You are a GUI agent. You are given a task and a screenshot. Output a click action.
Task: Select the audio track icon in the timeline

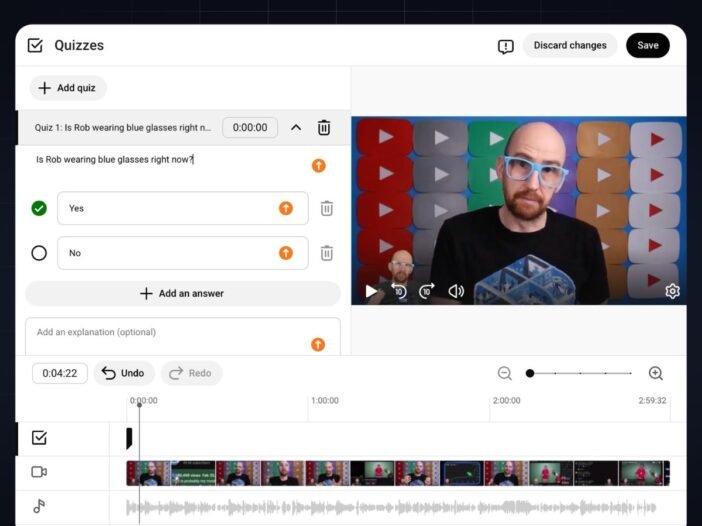[39, 506]
